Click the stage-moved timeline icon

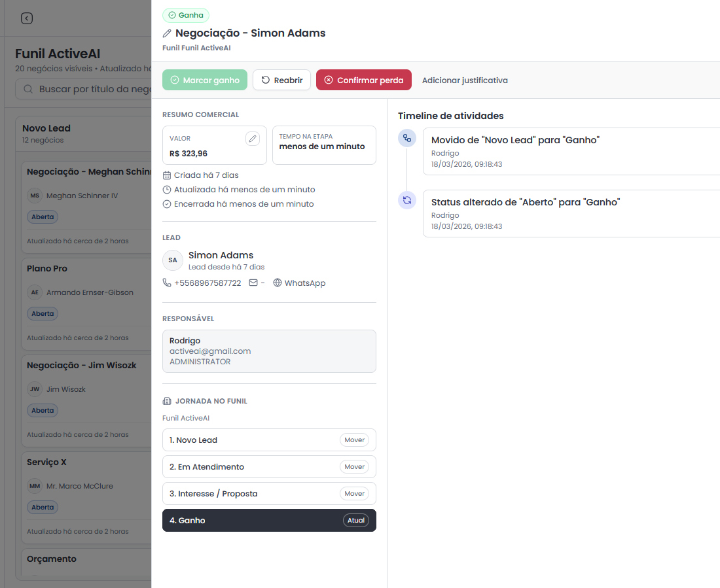point(407,138)
